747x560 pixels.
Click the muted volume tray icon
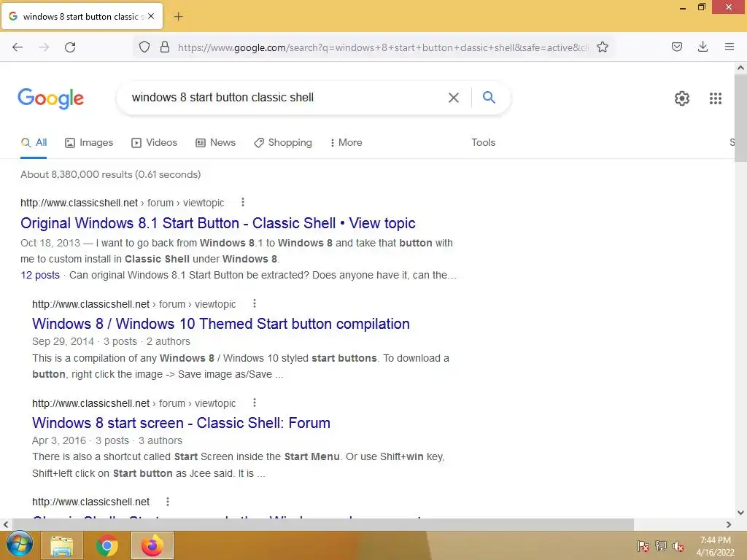point(678,545)
